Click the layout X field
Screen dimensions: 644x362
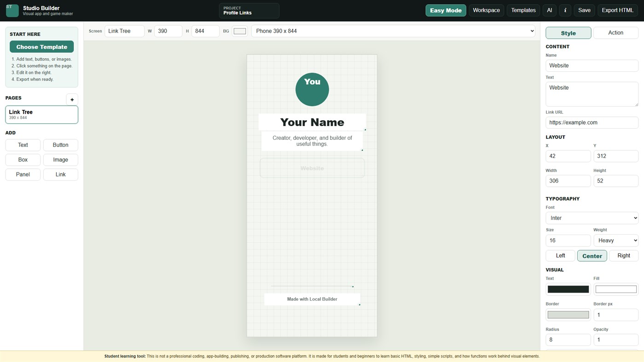[568, 156]
